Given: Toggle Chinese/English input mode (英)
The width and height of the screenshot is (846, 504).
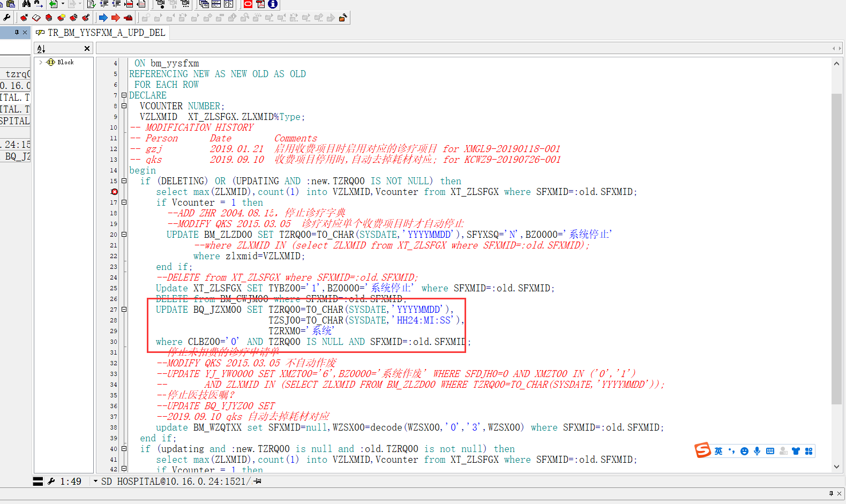Looking at the screenshot, I should [718, 451].
